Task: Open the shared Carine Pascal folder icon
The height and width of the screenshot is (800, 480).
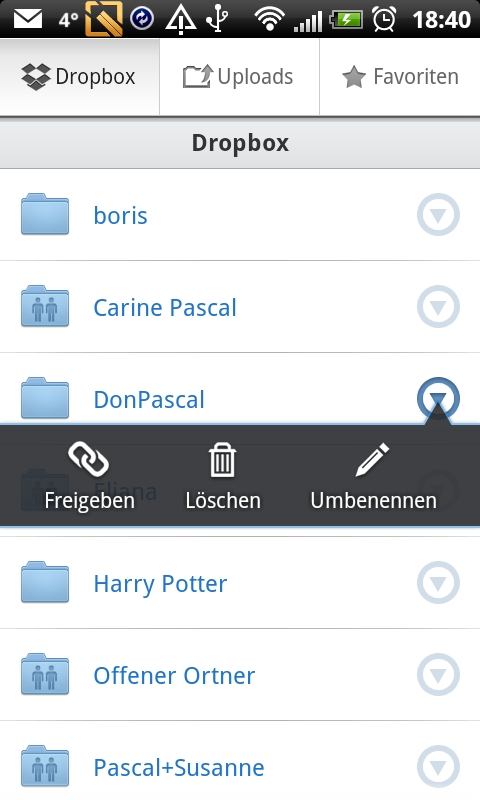Action: pyautogui.click(x=45, y=306)
